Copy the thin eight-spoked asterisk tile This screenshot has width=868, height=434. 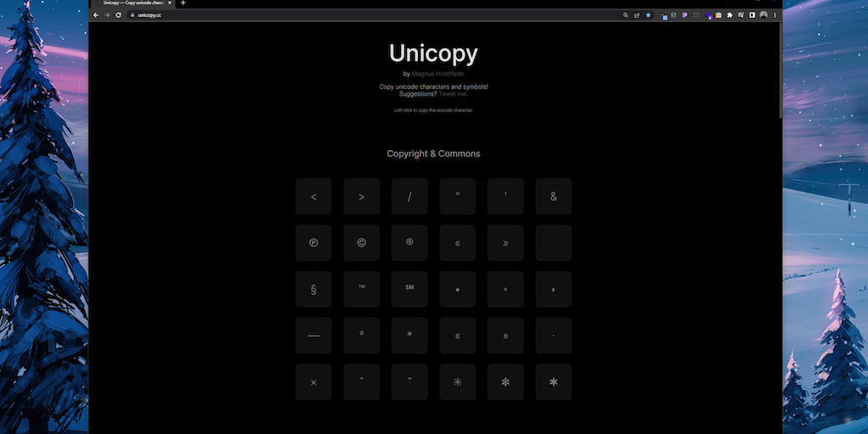pyautogui.click(x=457, y=382)
